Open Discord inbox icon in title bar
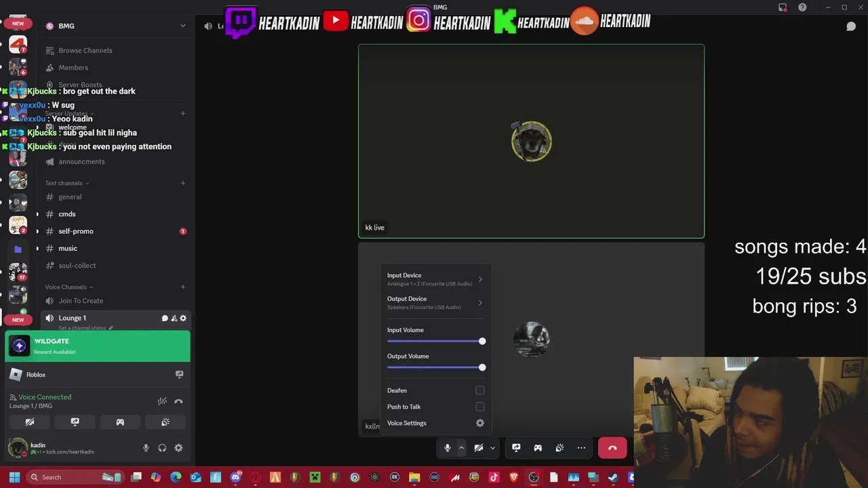868x488 pixels. [x=783, y=7]
